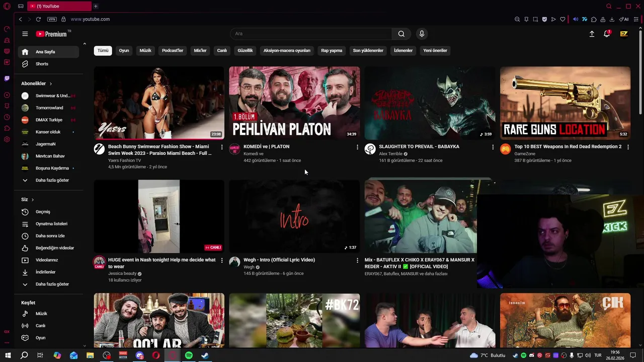Open İndirilenler in sidebar
Viewport: 644px width, 362px height.
click(x=48, y=272)
